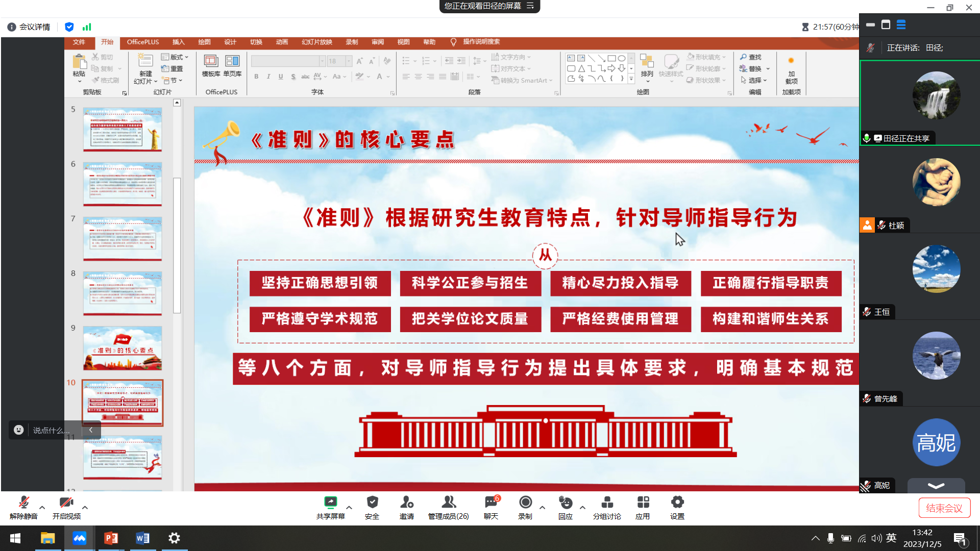Open Manage Members (管理成员) panel
Viewport: 980px width, 551px height.
point(448,503)
